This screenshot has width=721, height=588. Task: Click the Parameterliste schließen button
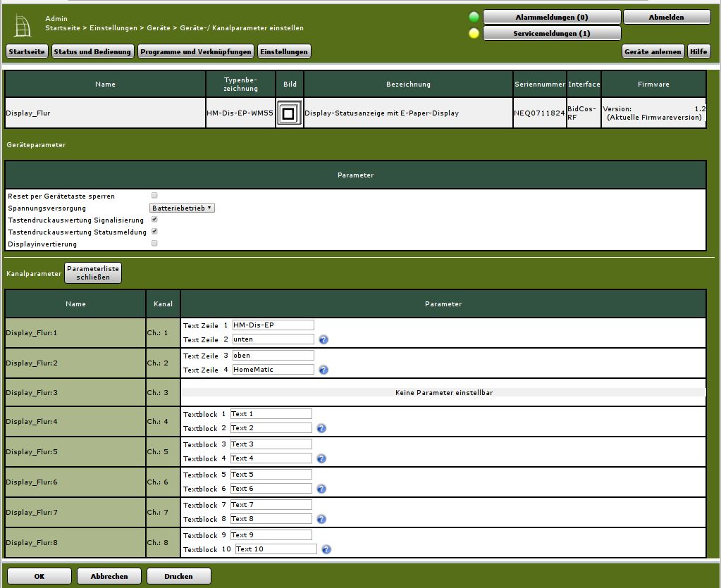click(x=93, y=273)
